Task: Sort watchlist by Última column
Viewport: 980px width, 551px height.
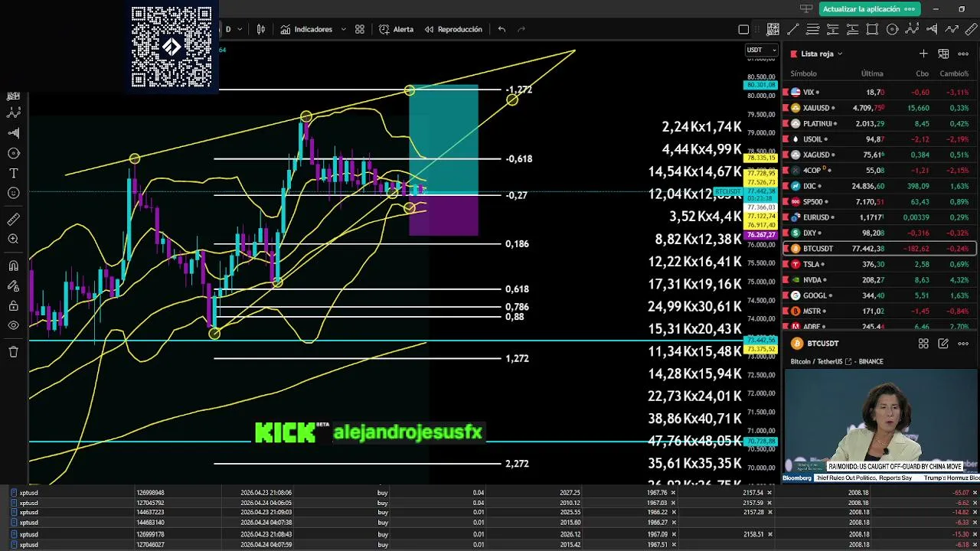Action: [x=872, y=73]
